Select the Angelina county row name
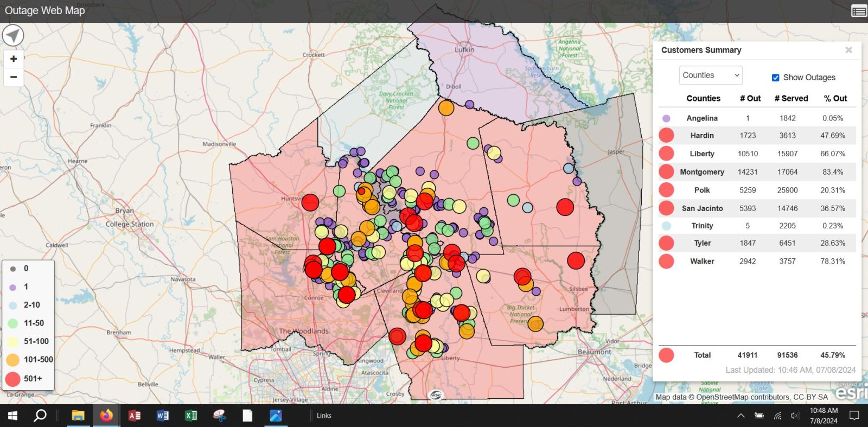Image resolution: width=868 pixels, height=427 pixels. coord(702,118)
